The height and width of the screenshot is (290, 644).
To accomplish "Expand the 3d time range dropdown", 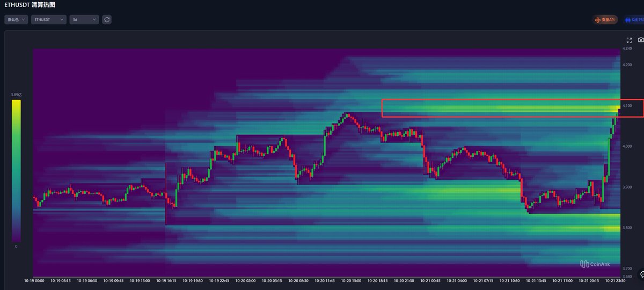I will (x=84, y=19).
